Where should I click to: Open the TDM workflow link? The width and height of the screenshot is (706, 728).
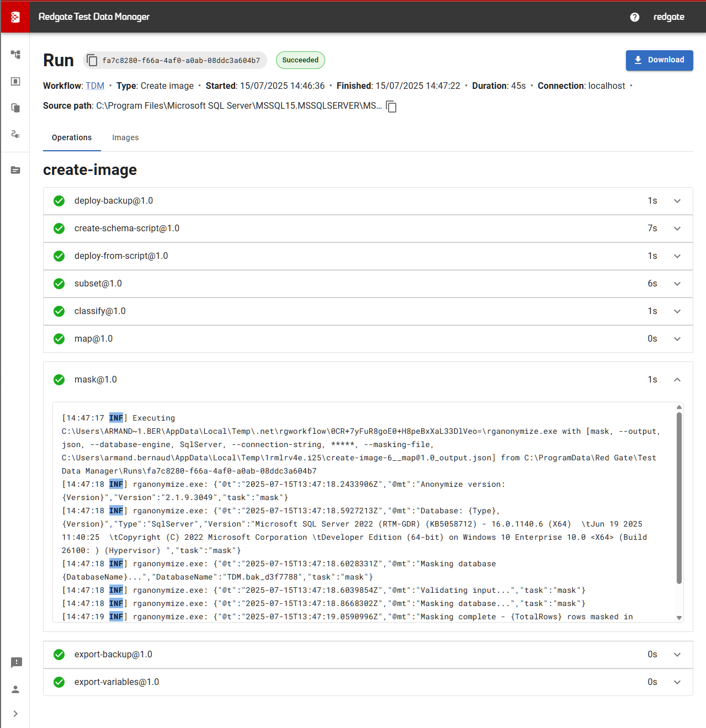click(x=95, y=86)
